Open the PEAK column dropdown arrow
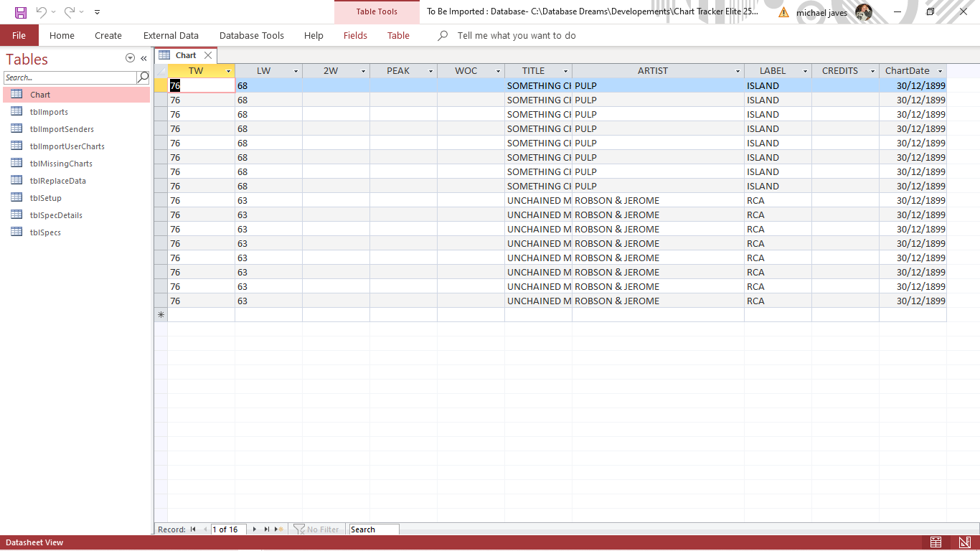 pos(431,71)
